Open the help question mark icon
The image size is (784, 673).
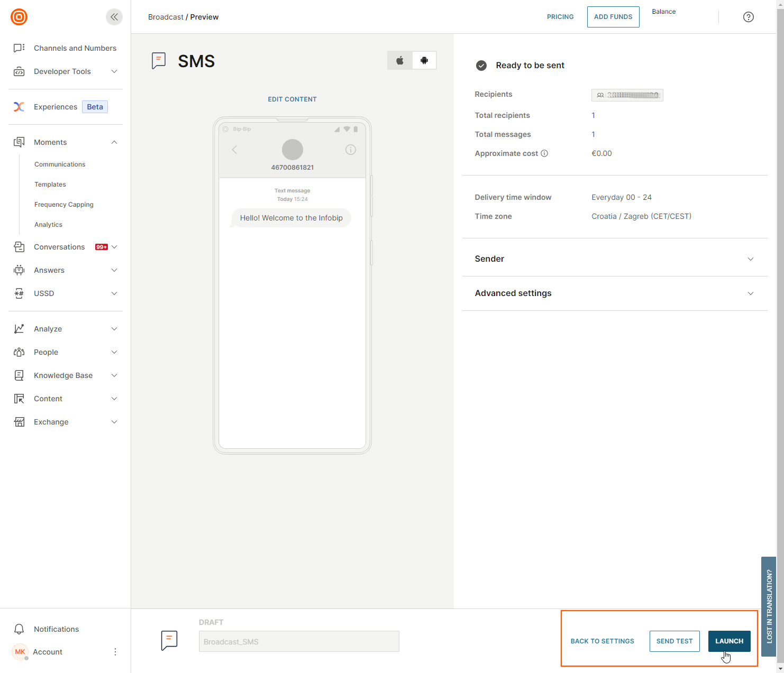coord(748,17)
